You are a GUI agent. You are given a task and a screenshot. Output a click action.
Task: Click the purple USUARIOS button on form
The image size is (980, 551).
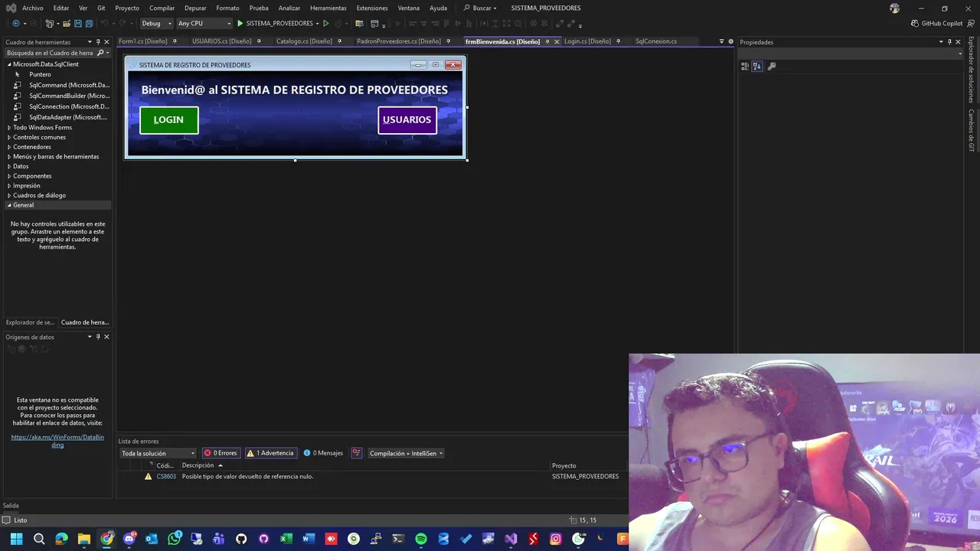tap(407, 120)
